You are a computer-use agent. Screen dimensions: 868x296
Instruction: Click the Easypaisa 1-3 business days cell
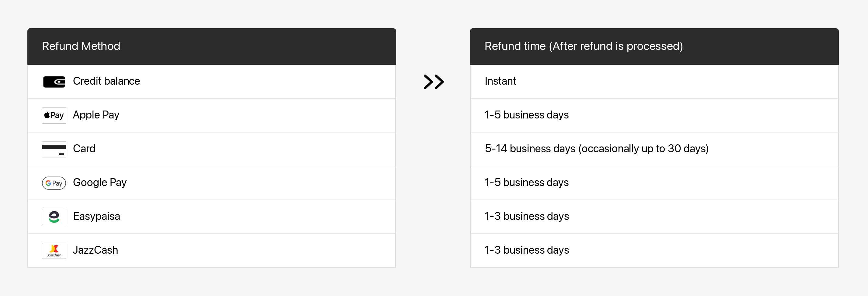pyautogui.click(x=526, y=216)
